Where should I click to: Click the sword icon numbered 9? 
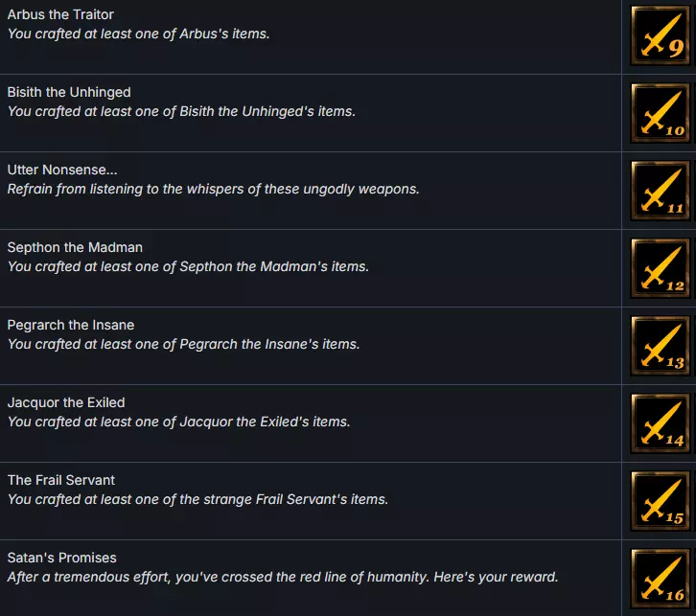[x=660, y=35]
